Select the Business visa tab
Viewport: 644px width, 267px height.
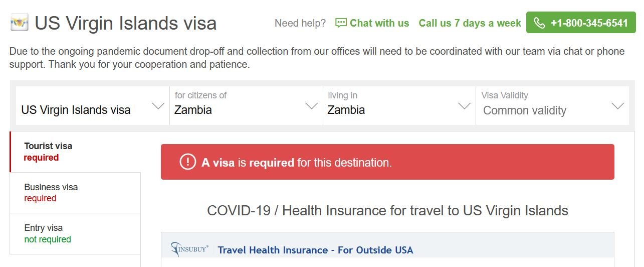click(x=75, y=193)
